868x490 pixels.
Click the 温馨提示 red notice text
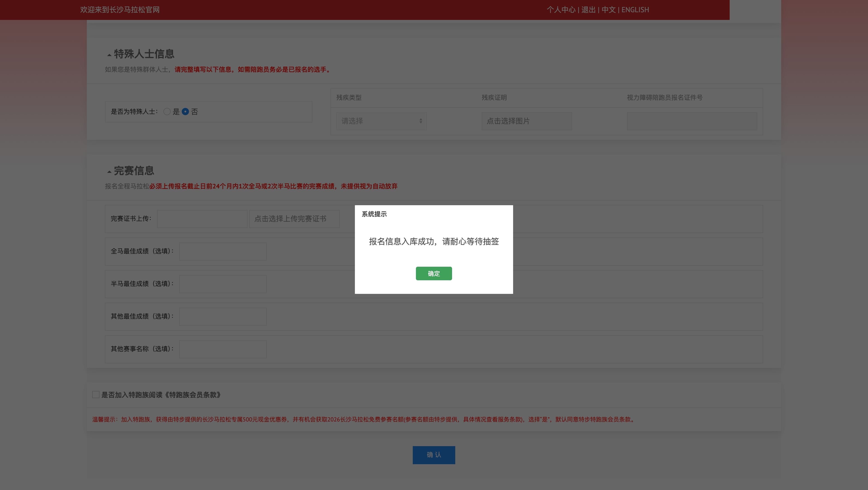(363, 419)
